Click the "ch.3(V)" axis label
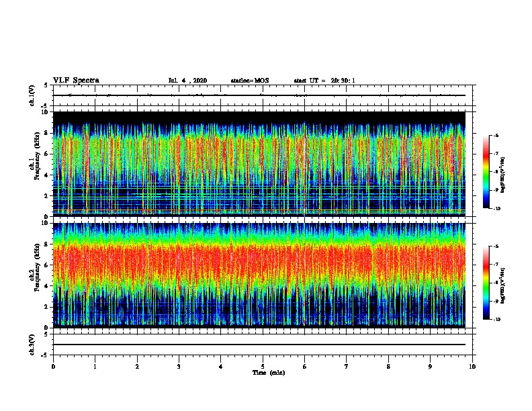 (32, 345)
